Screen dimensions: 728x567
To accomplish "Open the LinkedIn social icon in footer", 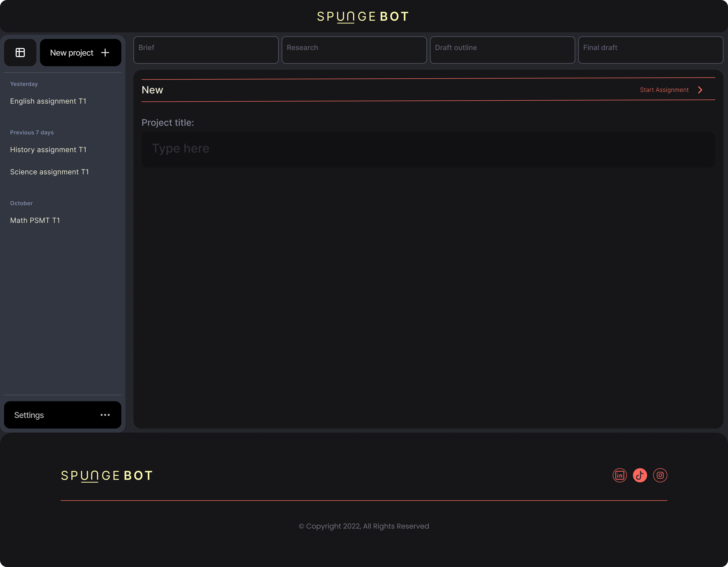I will click(620, 475).
